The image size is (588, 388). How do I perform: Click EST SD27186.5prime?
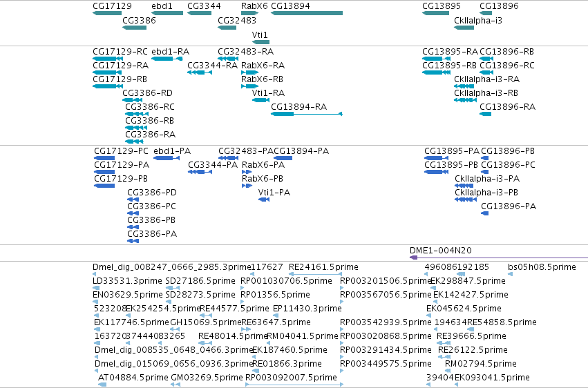click(173, 288)
